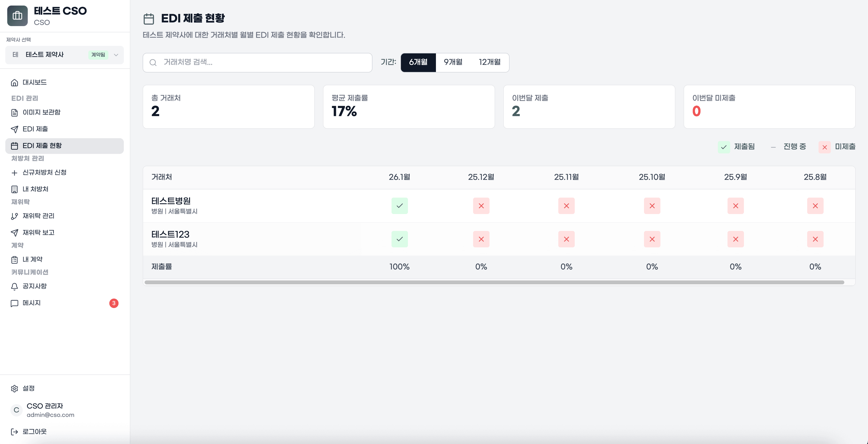Open 대시보드 via the home icon
868x444 pixels.
[x=14, y=83]
